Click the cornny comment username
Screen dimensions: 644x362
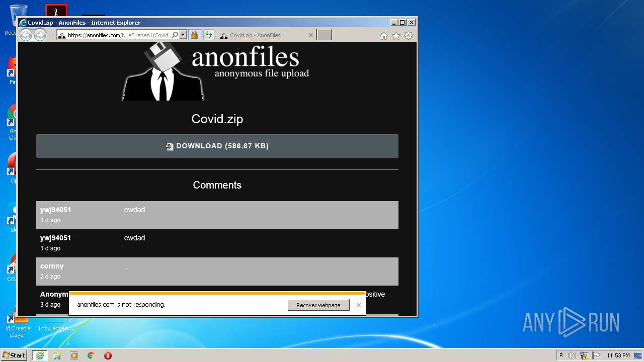(52, 266)
